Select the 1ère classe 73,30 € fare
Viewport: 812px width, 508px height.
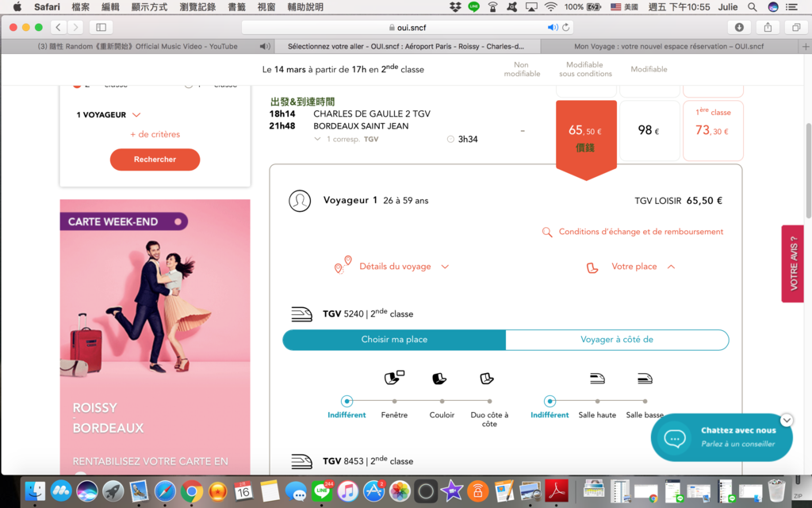(x=713, y=131)
